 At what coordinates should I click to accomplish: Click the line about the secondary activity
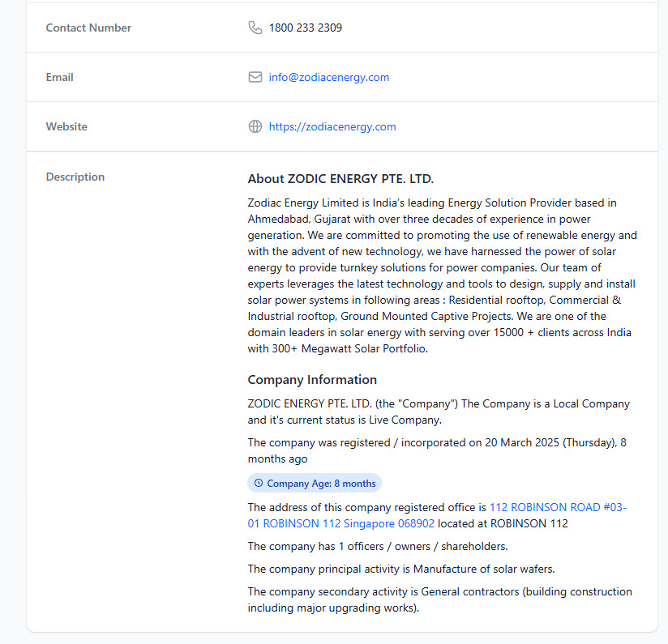(x=439, y=599)
